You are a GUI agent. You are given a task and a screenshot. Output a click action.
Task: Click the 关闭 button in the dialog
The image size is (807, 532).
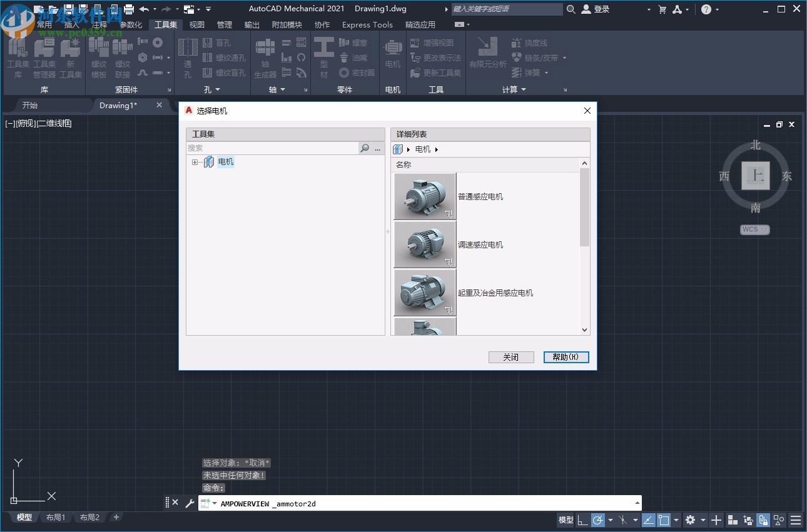511,356
